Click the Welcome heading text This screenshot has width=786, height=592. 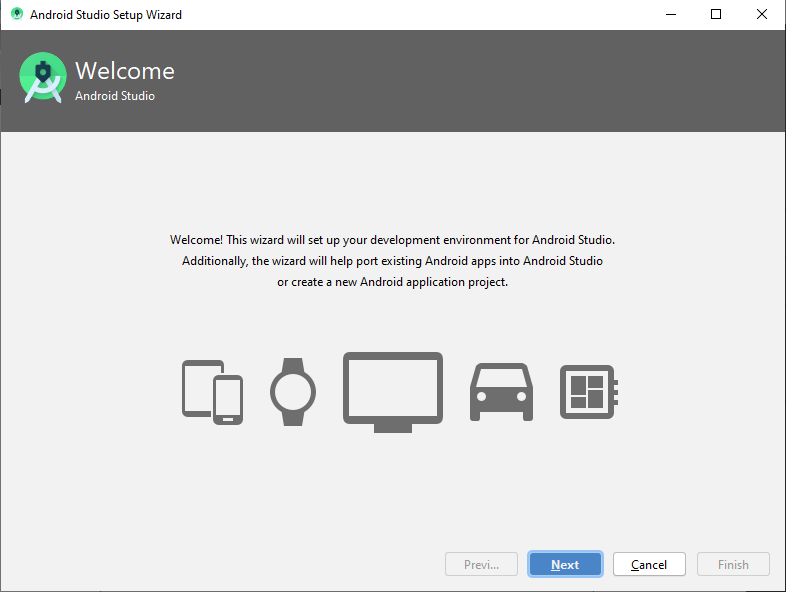(x=125, y=71)
